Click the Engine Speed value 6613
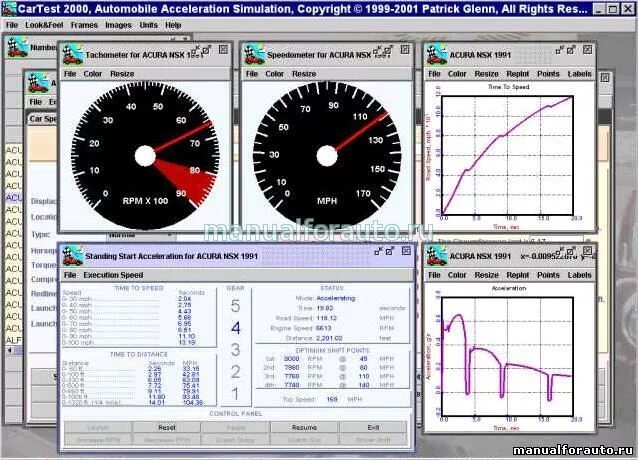Image resolution: width=638 pixels, height=460 pixels. pos(324,328)
